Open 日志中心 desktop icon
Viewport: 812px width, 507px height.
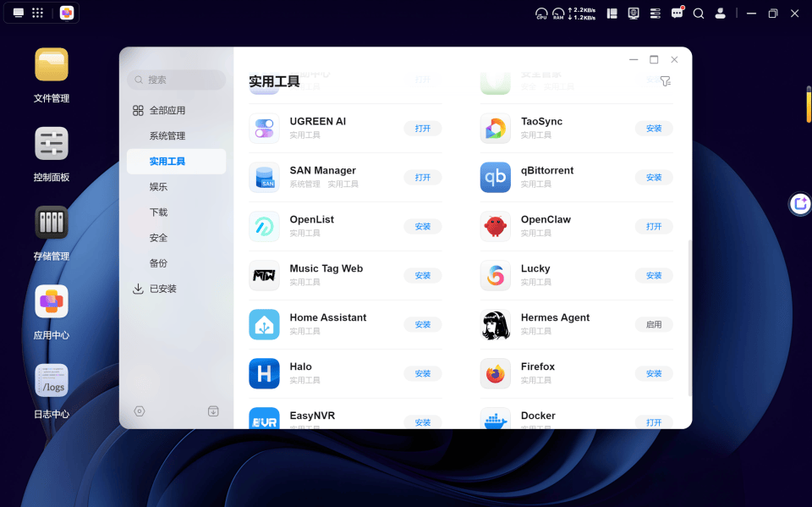click(x=52, y=380)
